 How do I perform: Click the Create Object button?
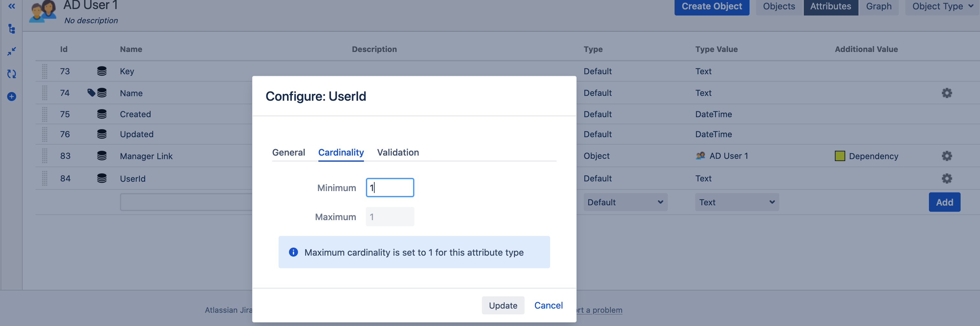(x=712, y=6)
